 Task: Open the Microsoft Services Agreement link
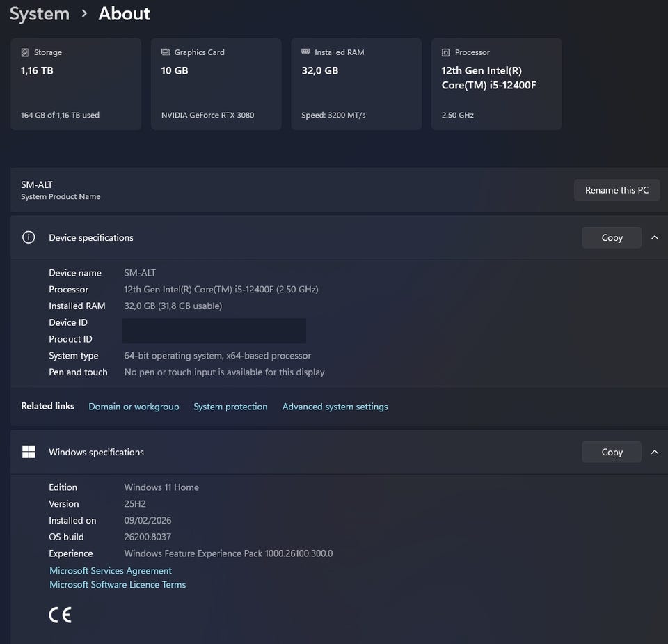coord(111,571)
